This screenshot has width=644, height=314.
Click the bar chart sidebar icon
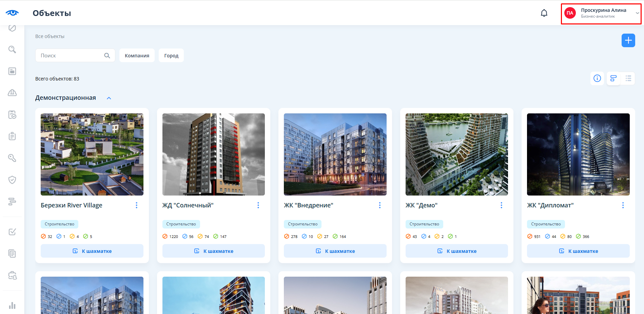tap(12, 306)
